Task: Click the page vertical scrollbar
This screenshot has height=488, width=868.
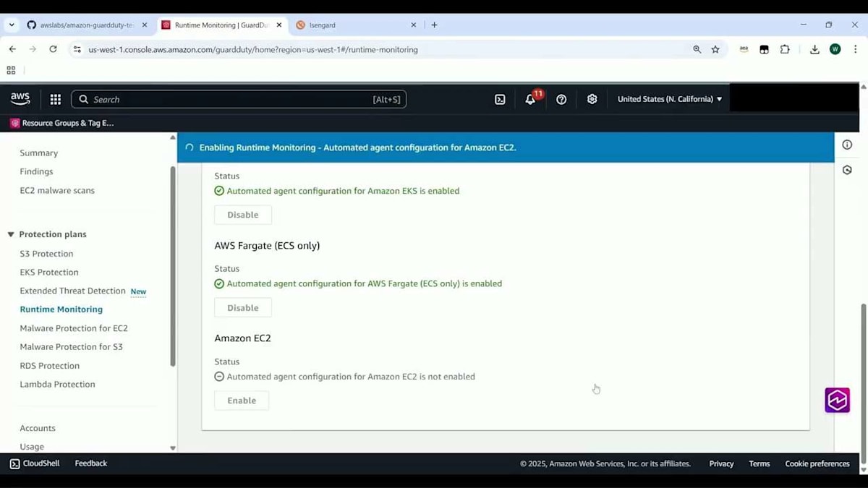Action: [864, 383]
